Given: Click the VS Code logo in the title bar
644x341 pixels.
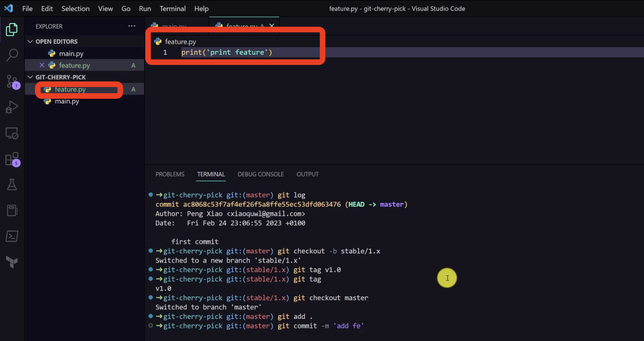Looking at the screenshot, I should coord(8,8).
